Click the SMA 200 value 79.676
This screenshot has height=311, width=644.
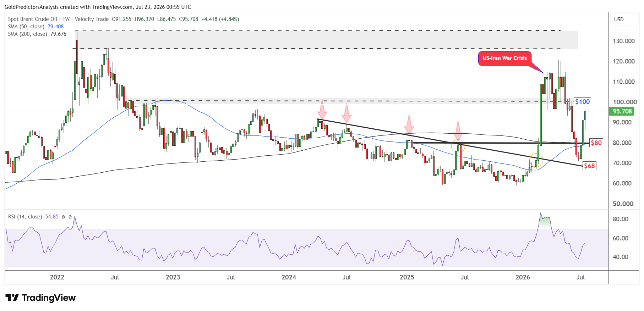[58, 34]
